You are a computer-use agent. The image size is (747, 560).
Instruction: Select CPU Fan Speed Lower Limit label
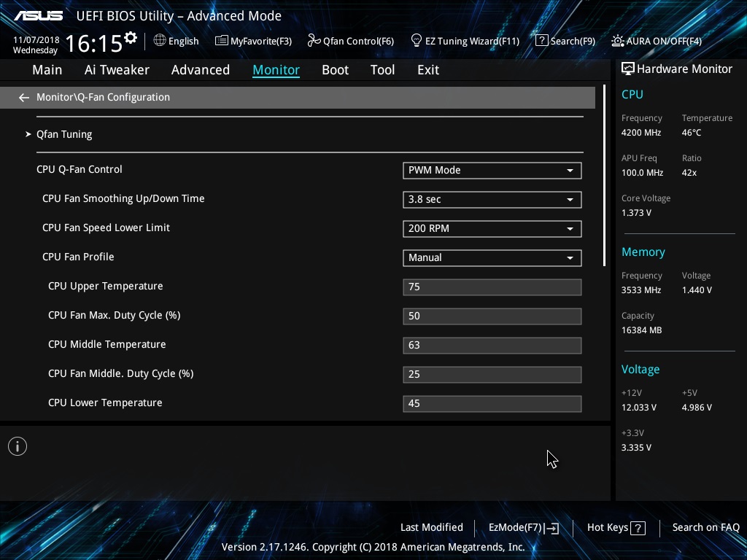pyautogui.click(x=106, y=227)
